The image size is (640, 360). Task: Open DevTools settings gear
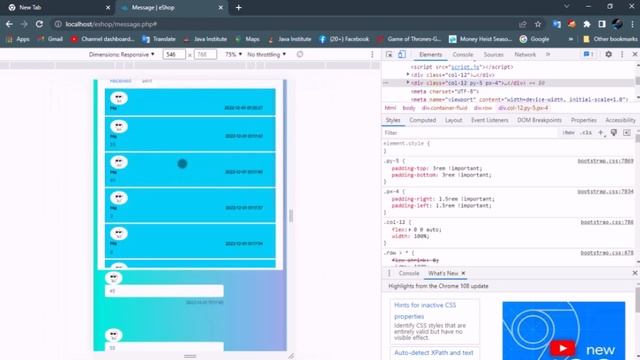click(608, 54)
